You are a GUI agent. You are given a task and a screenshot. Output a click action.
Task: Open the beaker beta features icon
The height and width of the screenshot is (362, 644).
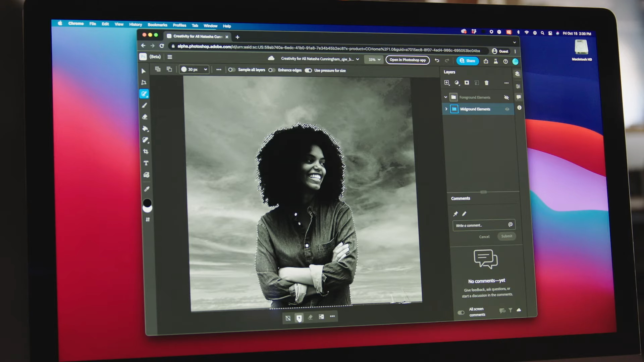click(x=496, y=61)
